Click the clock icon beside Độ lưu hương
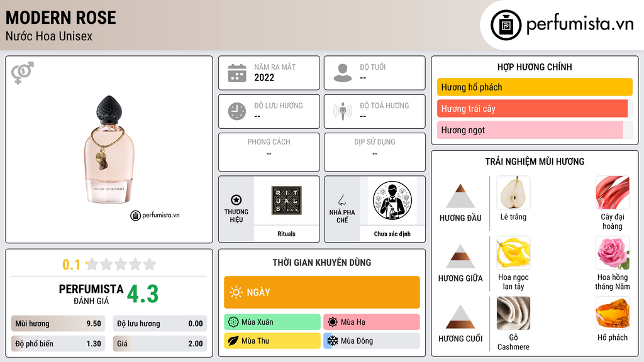Viewport: 644px width, 362px height. (x=237, y=111)
